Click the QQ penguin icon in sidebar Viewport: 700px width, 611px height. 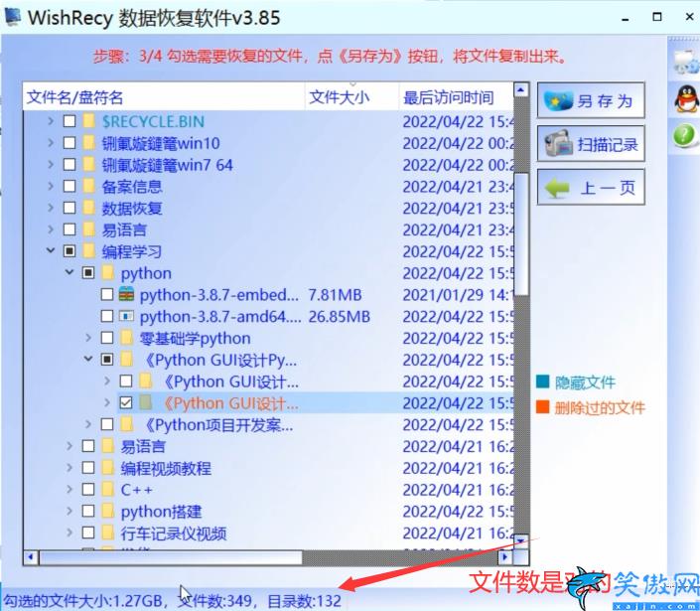(x=686, y=98)
